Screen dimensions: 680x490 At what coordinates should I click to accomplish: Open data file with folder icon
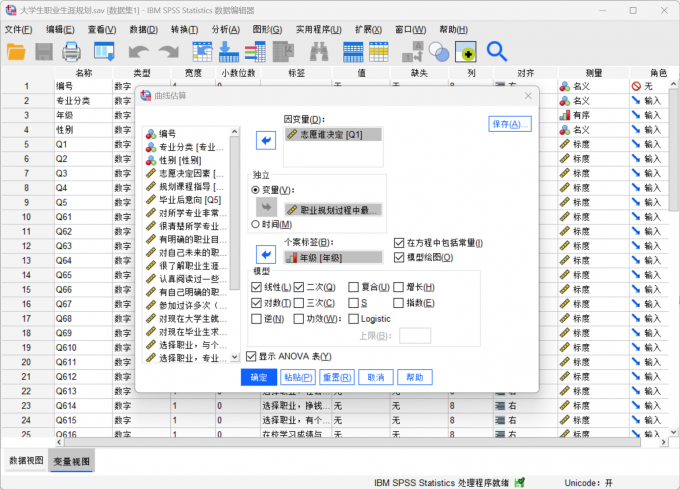click(x=16, y=52)
